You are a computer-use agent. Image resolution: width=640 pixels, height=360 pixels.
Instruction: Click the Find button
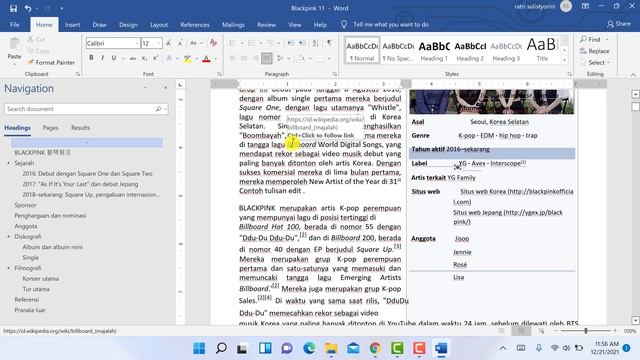click(x=591, y=39)
